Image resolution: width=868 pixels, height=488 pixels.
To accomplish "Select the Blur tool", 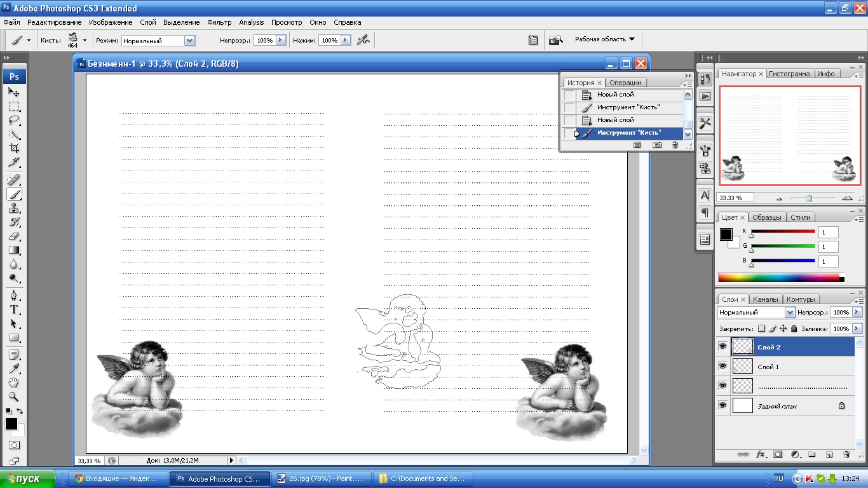I will click(14, 264).
